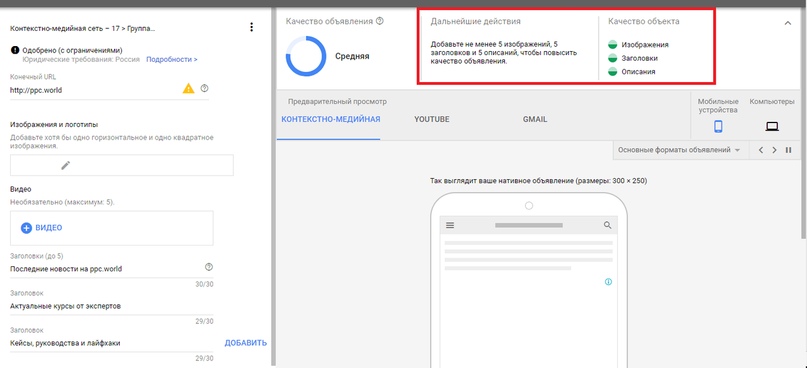Click the help icon beside Качество объявления
807x368 pixels.
[x=380, y=21]
